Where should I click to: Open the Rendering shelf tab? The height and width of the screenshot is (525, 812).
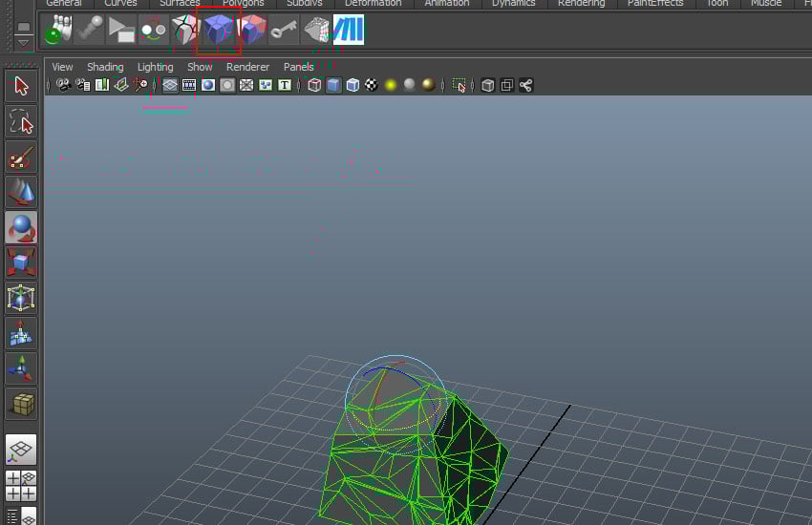click(x=581, y=4)
